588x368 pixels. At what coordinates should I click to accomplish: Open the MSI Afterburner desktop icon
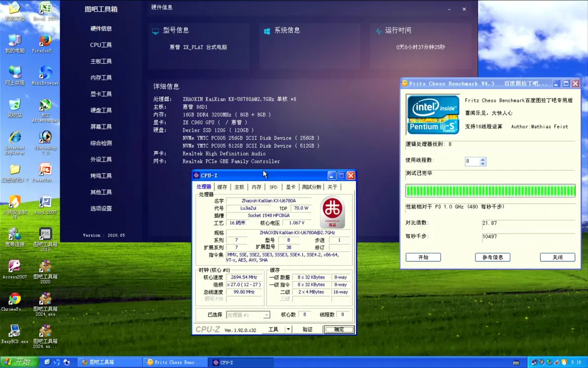(45, 111)
